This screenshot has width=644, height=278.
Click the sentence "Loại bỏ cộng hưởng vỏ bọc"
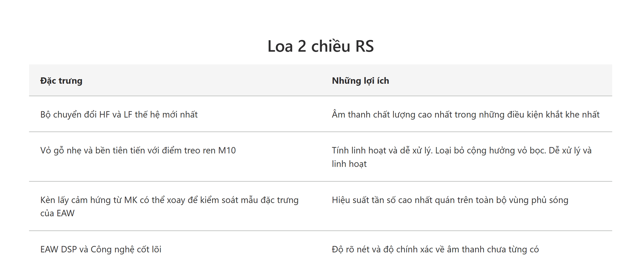click(491, 150)
